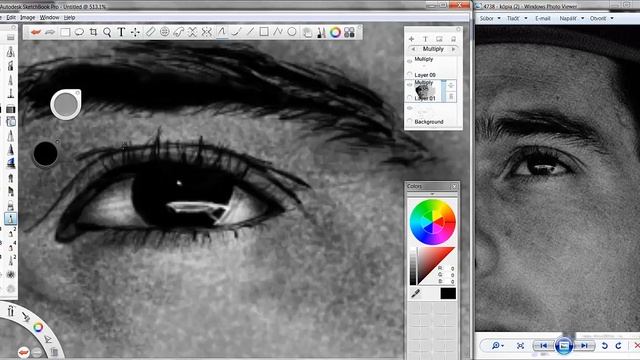Toggle the Ruler tool
The height and width of the screenshot is (360, 640).
point(151,32)
